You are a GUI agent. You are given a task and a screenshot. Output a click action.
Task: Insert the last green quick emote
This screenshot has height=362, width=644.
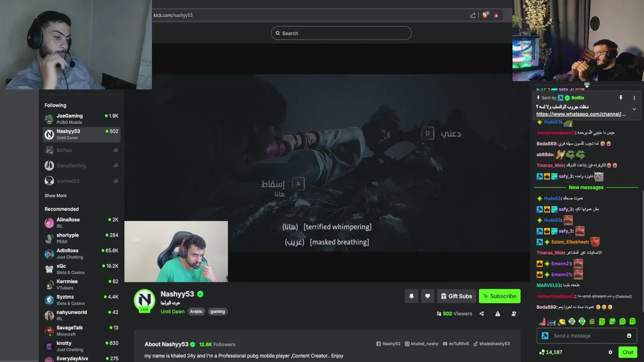(632, 322)
